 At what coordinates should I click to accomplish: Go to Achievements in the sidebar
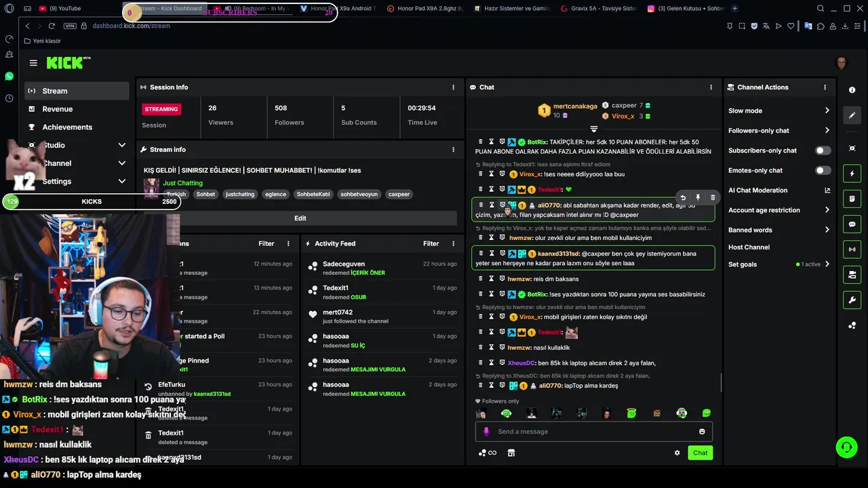click(77, 127)
